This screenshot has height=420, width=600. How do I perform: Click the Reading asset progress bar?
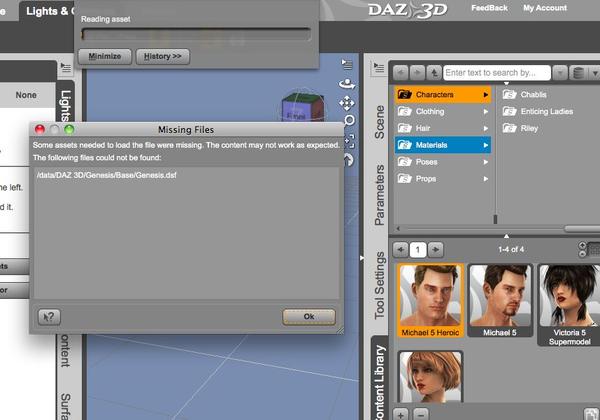[x=196, y=34]
